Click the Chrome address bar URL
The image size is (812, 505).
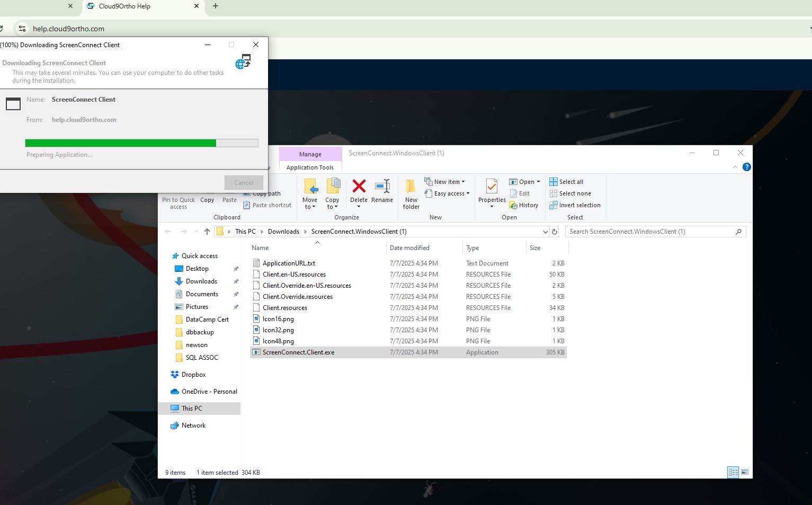[68, 29]
